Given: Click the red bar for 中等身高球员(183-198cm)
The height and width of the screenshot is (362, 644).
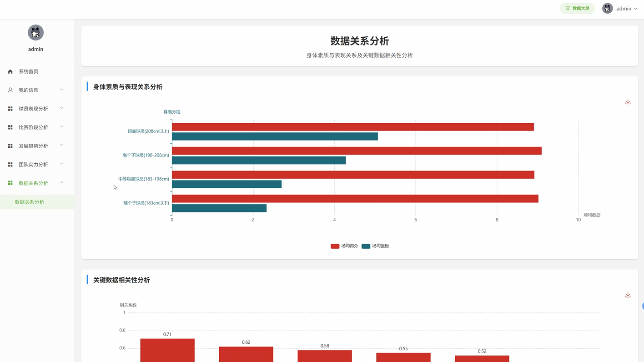Looking at the screenshot, I should pos(353,175).
